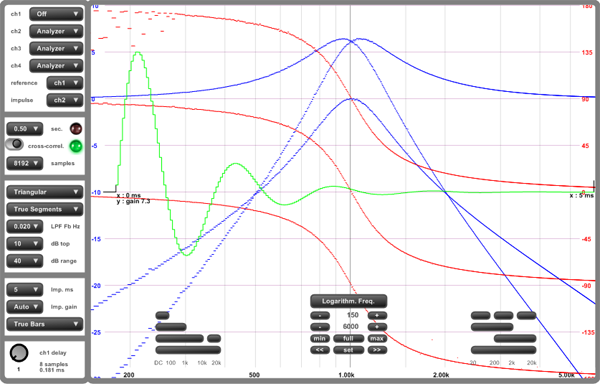Screen dimensions: 600x384
Task: Open the True Bars dropdown
Action: (x=45, y=324)
